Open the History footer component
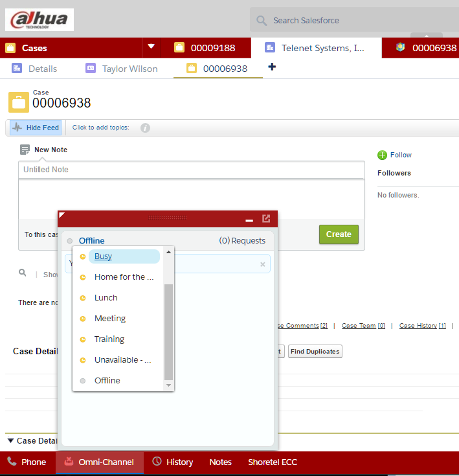The height and width of the screenshot is (476, 459). [173, 462]
